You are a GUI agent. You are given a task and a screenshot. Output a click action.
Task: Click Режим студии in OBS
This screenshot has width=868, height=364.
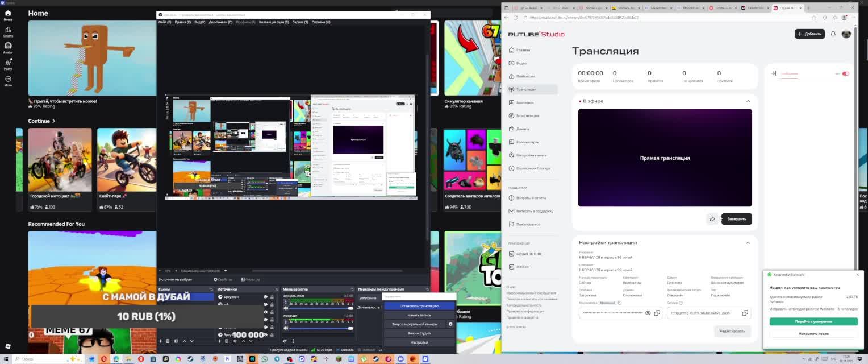419,333
